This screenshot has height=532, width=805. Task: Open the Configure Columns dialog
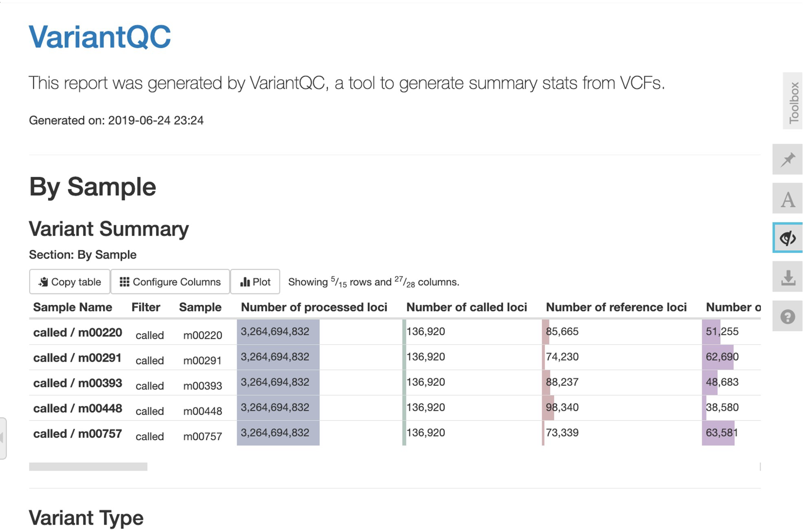pyautogui.click(x=170, y=282)
